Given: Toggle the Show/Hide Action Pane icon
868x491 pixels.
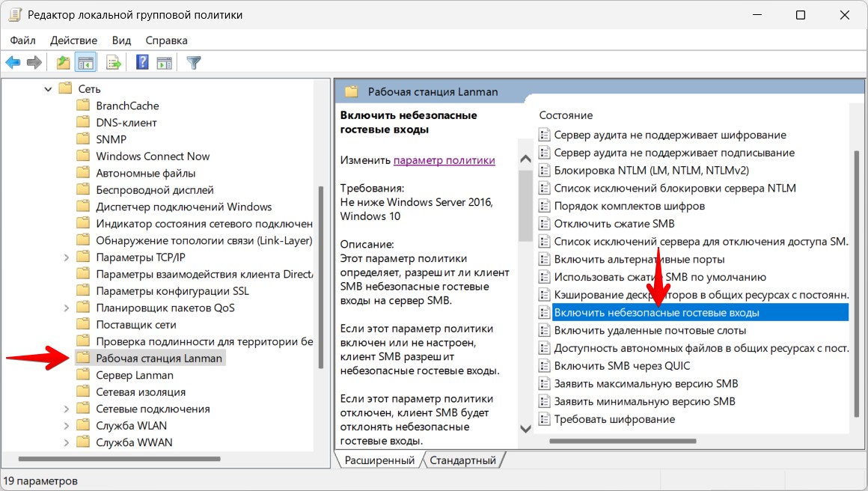Looking at the screenshot, I should click(x=164, y=63).
